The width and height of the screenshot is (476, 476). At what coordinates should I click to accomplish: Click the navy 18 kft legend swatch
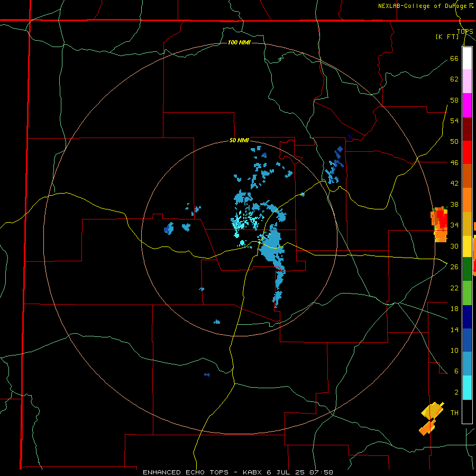467,317
